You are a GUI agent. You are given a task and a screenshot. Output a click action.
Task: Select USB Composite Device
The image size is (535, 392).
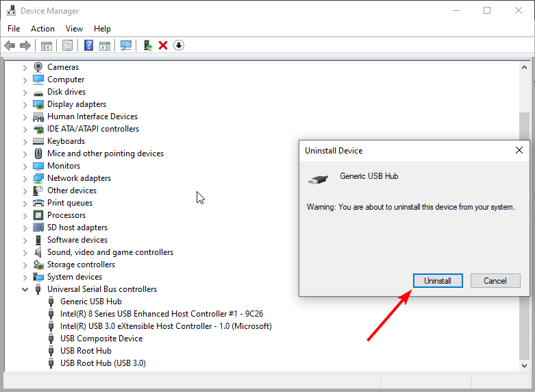tap(101, 339)
